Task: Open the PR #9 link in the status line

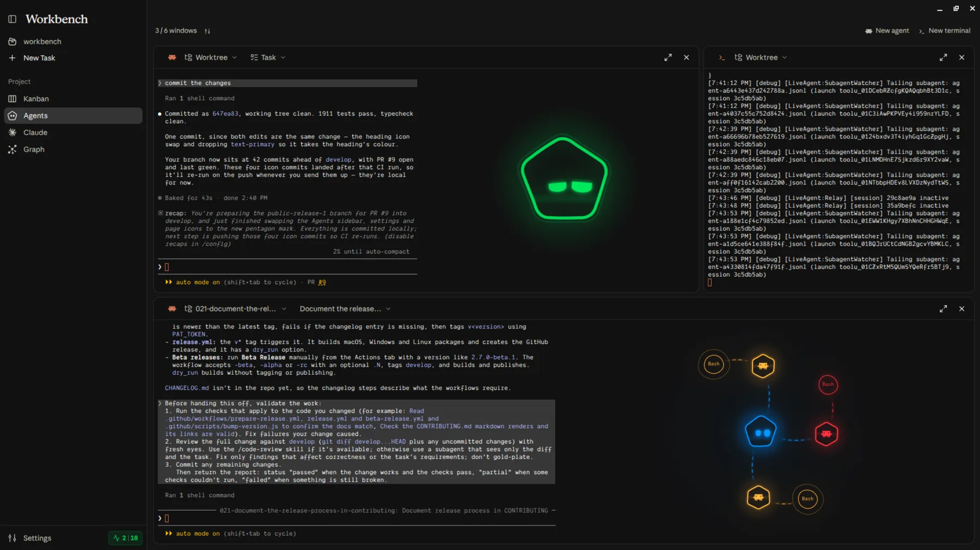Action: coord(322,282)
